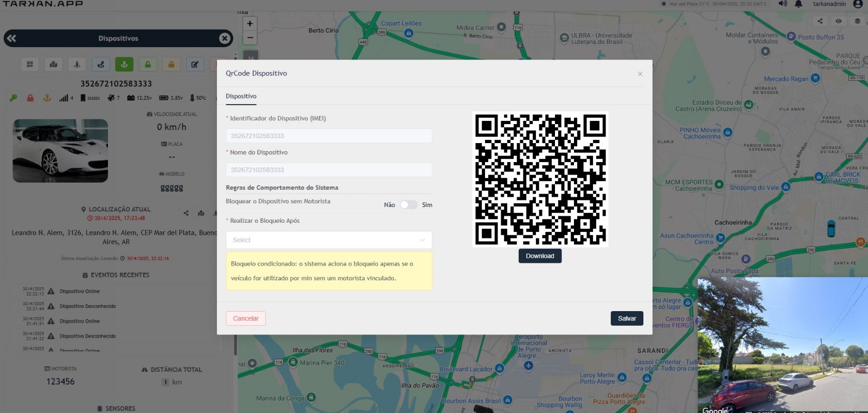868x413 pixels.
Task: Click the vehicle battery 12.25v icon
Action: click(131, 98)
